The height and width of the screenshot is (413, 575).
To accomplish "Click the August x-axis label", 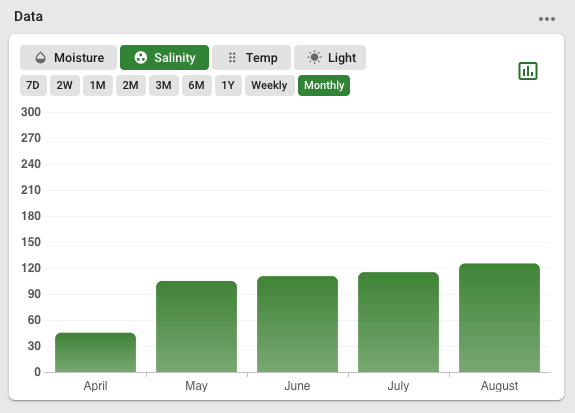I will coord(499,385).
